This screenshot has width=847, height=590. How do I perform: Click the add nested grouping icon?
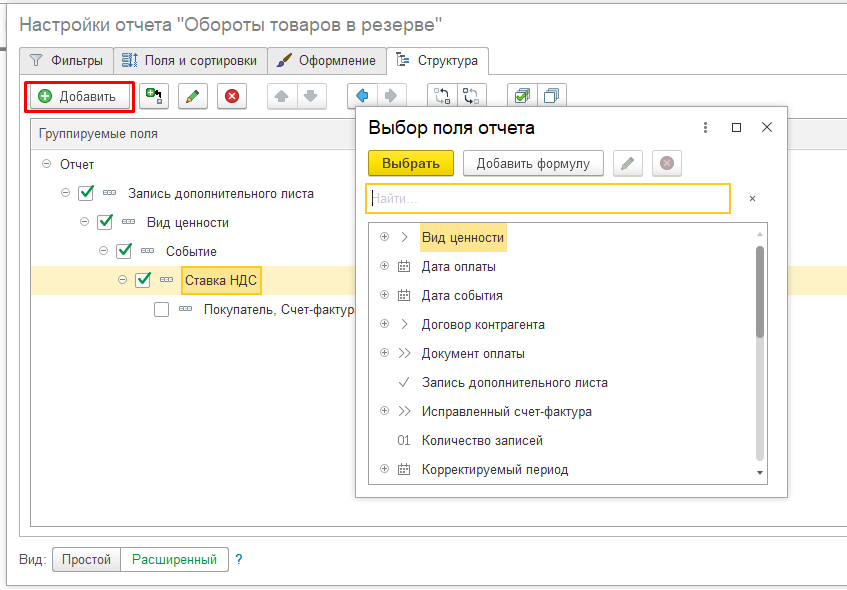tap(154, 97)
